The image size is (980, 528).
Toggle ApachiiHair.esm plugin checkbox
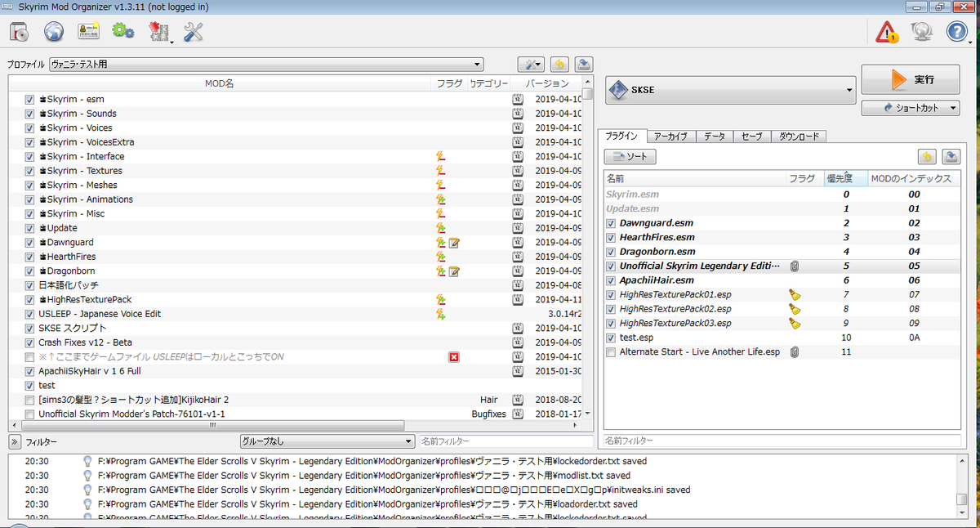pyautogui.click(x=611, y=280)
